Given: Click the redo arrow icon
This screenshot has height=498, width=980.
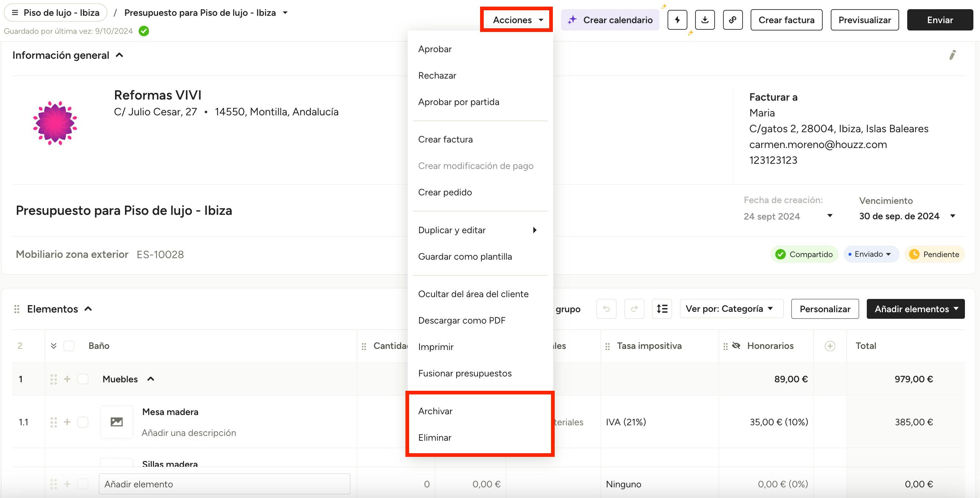Looking at the screenshot, I should pos(634,309).
